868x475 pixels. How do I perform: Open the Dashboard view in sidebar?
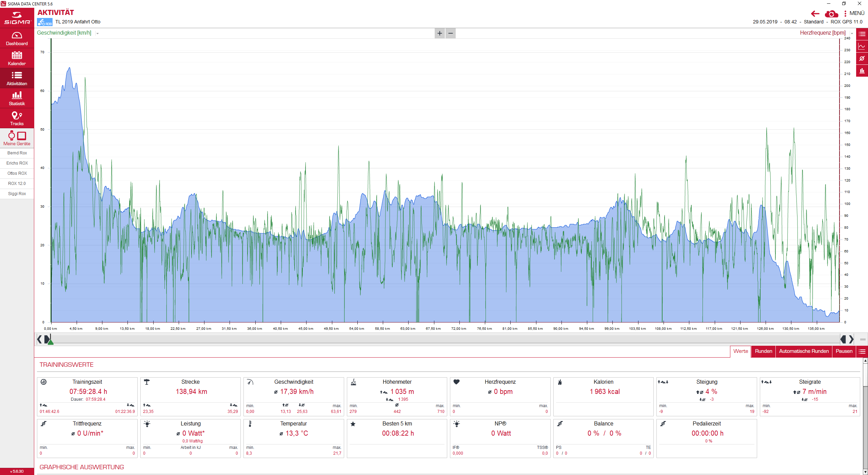pyautogui.click(x=17, y=38)
